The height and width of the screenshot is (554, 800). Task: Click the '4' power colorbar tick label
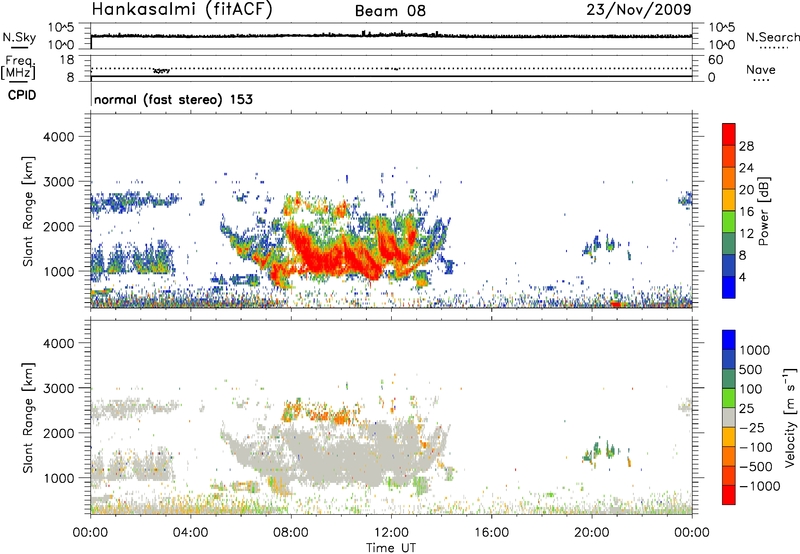tap(742, 277)
